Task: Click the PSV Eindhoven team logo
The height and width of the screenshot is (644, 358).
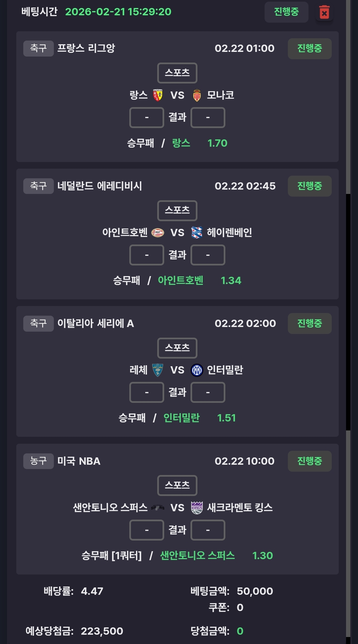Action: [158, 233]
